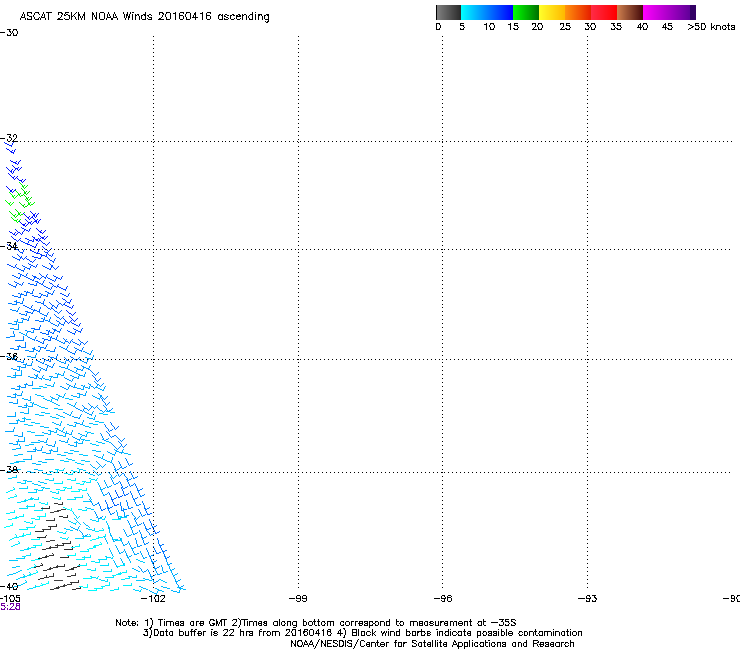Click the green wind barbs cluster
This screenshot has width=740, height=650.
[x=20, y=202]
